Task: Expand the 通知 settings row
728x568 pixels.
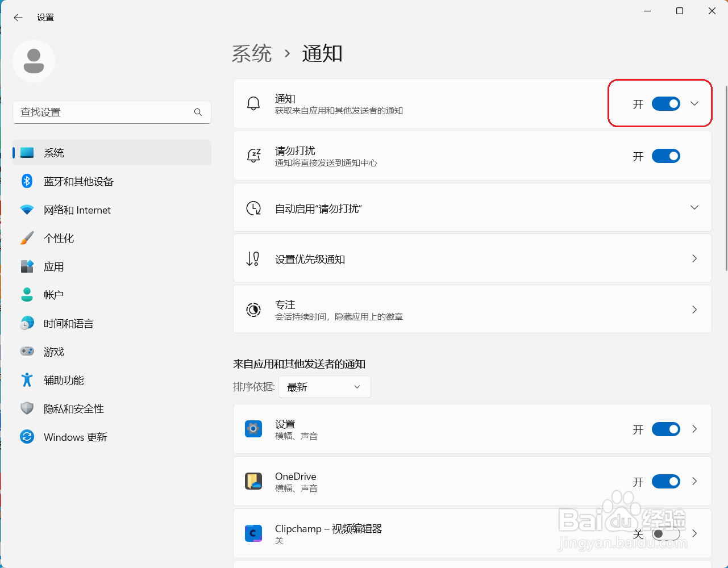Action: 694,103
